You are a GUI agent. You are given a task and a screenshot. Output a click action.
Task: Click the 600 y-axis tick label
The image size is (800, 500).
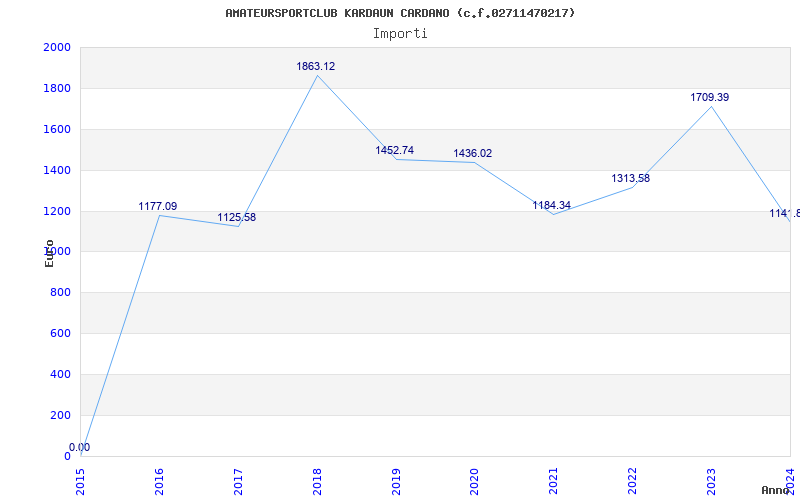click(61, 334)
